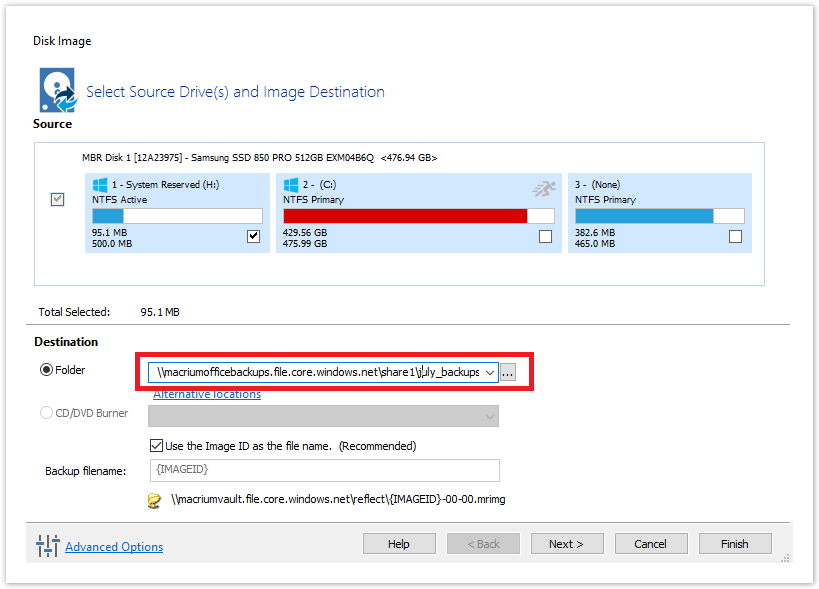Click the Windows logo on System Reserved partition

coord(99,185)
